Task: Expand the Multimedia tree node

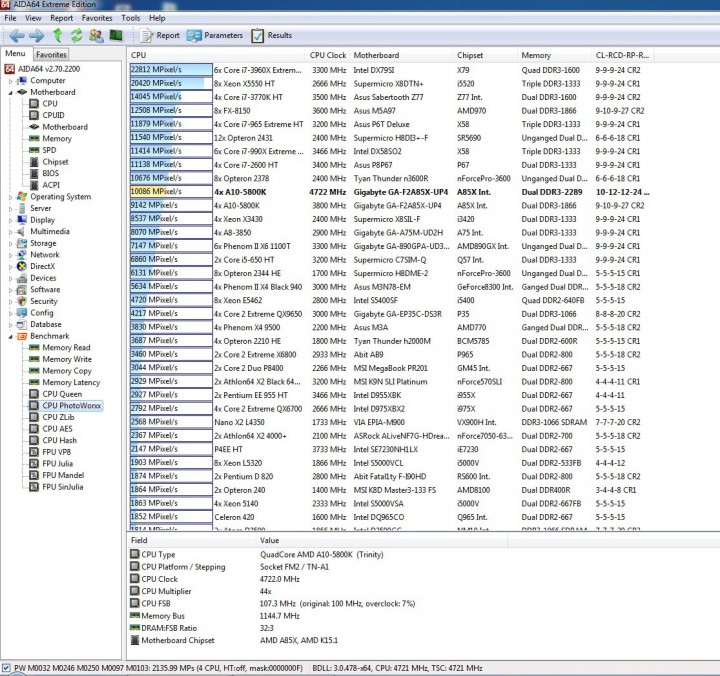Action: (x=11, y=232)
